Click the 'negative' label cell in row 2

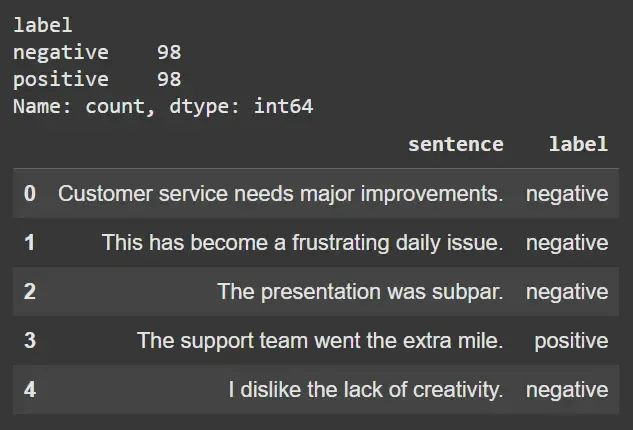click(567, 292)
